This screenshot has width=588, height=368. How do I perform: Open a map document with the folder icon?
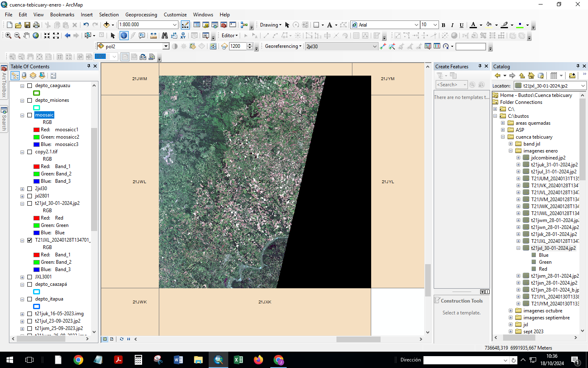pos(18,25)
